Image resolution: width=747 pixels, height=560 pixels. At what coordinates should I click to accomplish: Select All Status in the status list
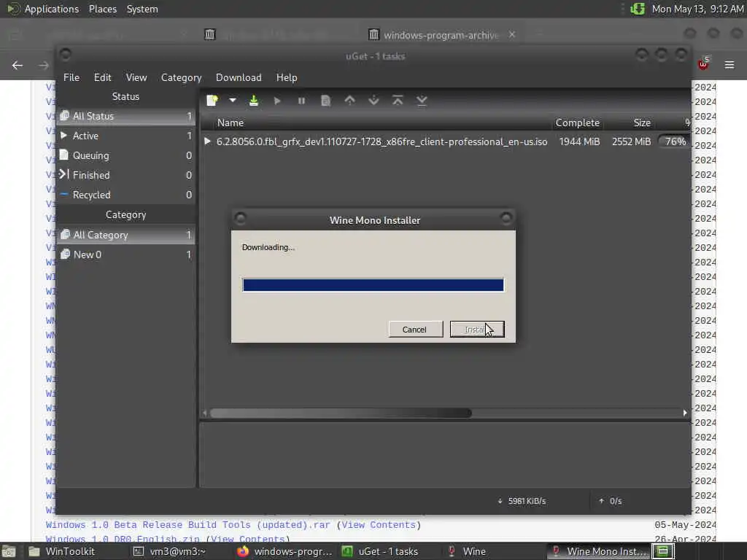coord(125,116)
